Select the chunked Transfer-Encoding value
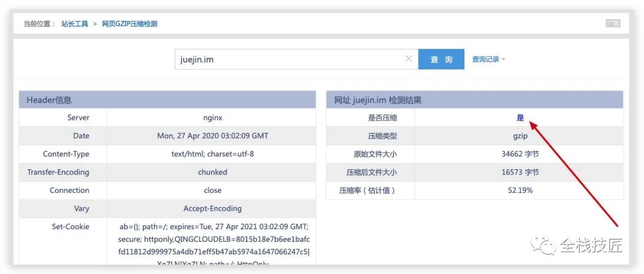644x274 pixels. [212, 172]
